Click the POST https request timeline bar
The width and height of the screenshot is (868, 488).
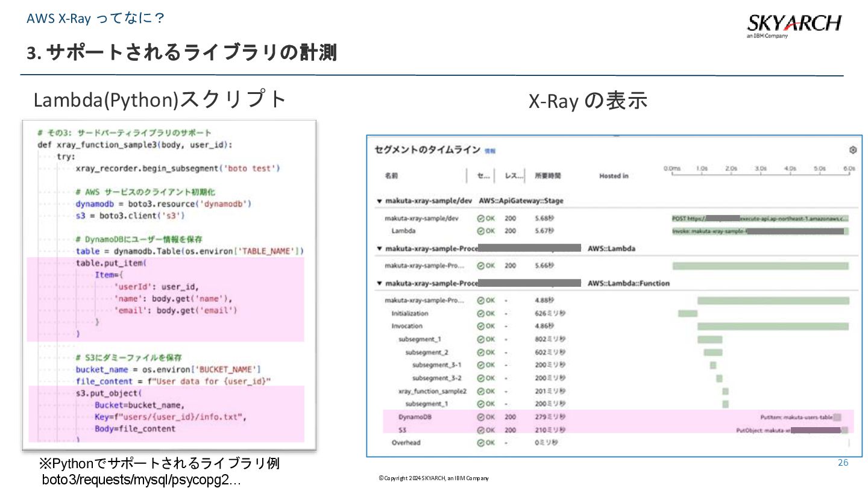[x=761, y=218]
